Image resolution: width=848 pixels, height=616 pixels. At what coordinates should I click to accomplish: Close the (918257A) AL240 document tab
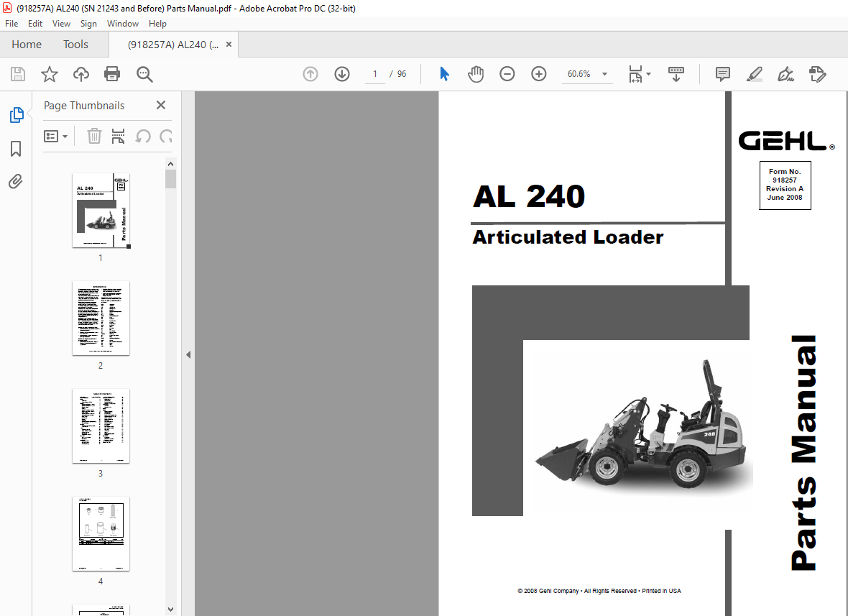(x=229, y=45)
